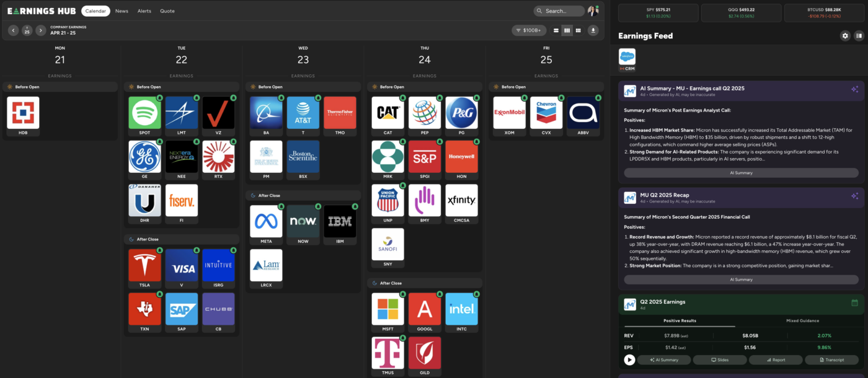868x378 pixels.
Task: Play the MU earnings call audio
Action: 629,360
